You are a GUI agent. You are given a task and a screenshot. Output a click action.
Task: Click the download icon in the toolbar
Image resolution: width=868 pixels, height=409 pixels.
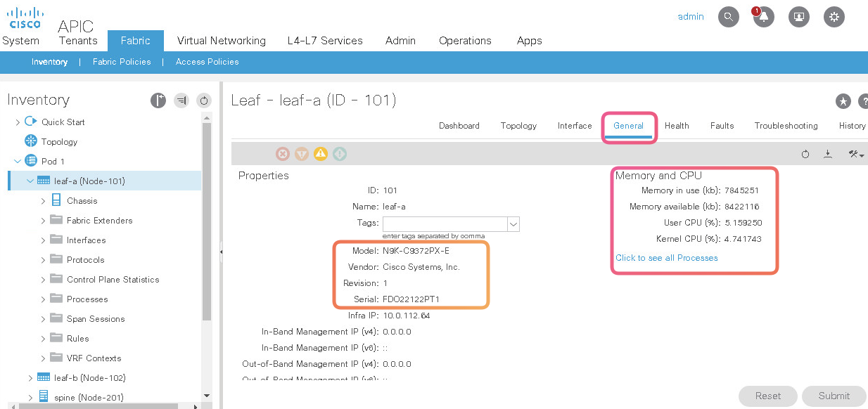tap(828, 154)
